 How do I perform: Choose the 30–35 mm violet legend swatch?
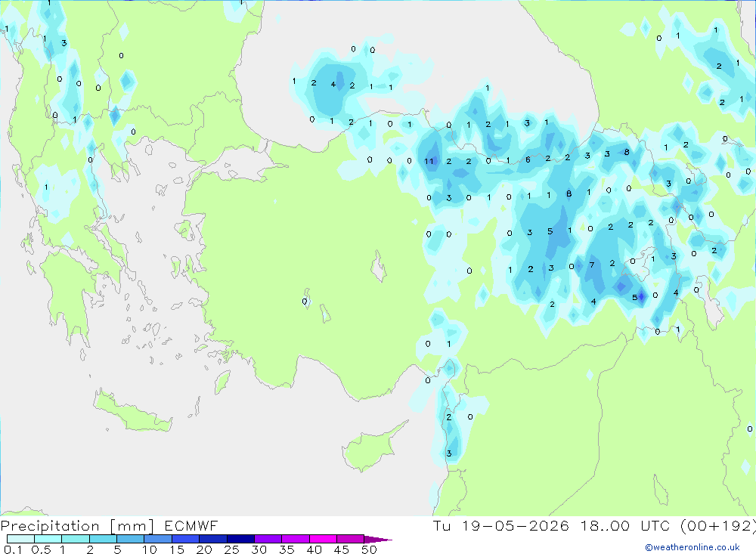coord(268,539)
